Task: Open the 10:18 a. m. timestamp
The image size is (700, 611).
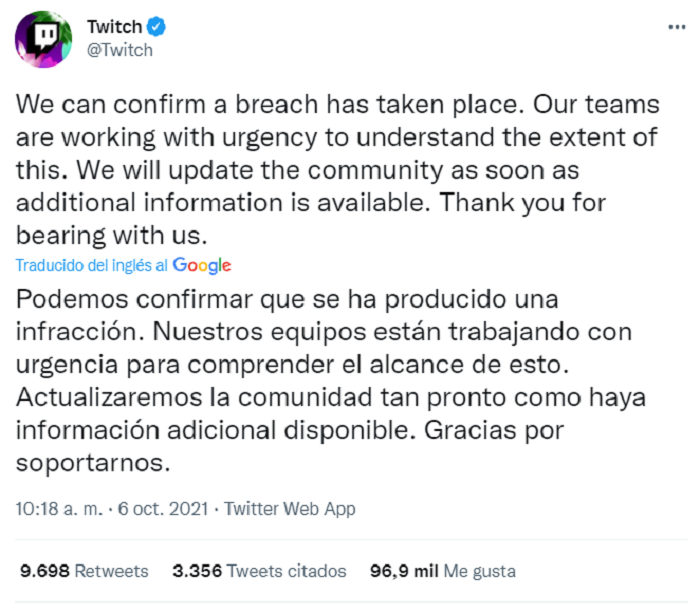Action: 59,509
